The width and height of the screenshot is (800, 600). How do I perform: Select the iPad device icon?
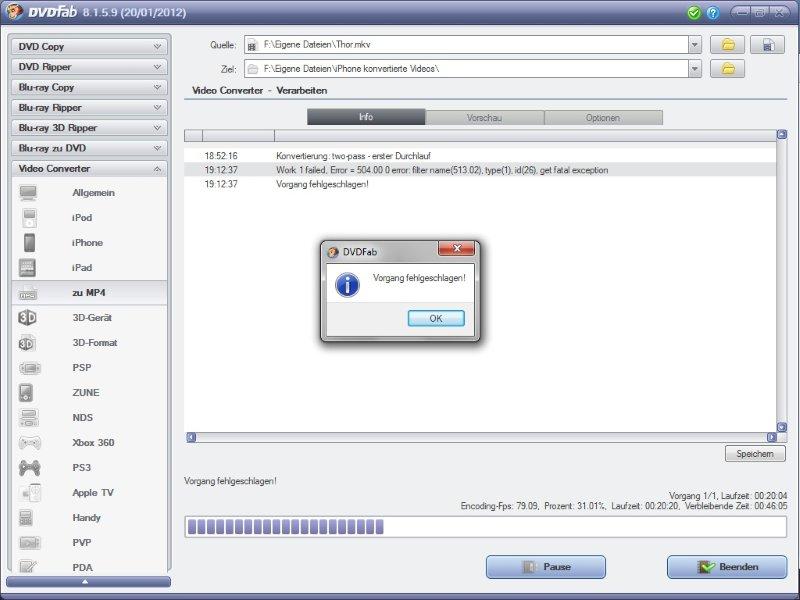point(27,267)
